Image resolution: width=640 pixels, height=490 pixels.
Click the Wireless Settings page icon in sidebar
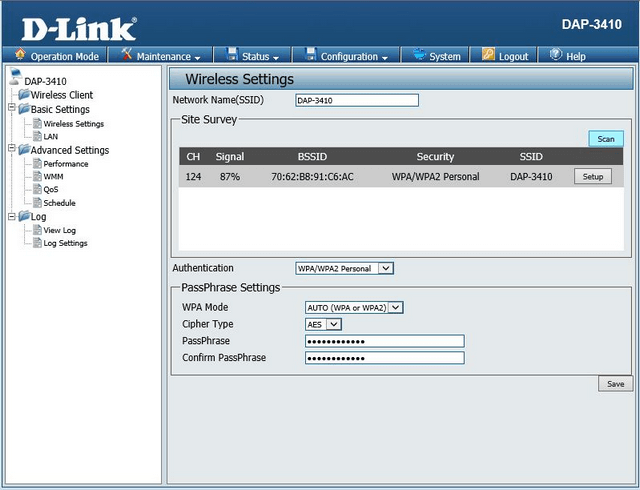(37, 123)
